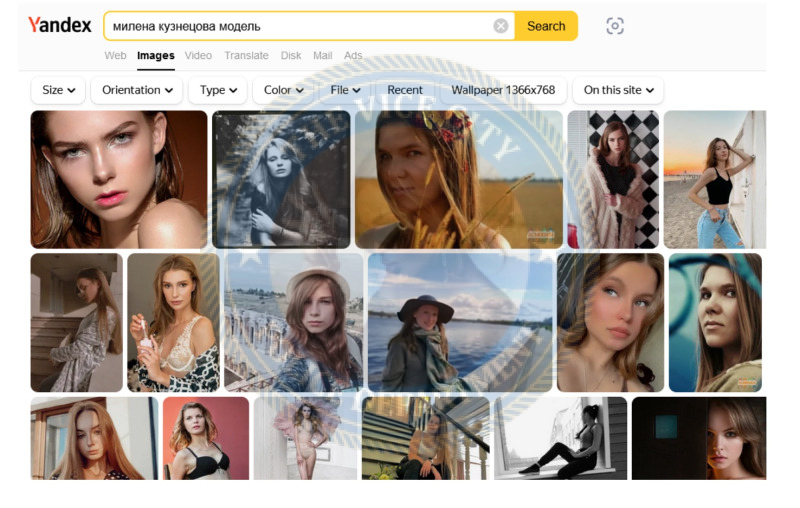Expand the Type filter dropdown
The image size is (800, 508).
[218, 90]
